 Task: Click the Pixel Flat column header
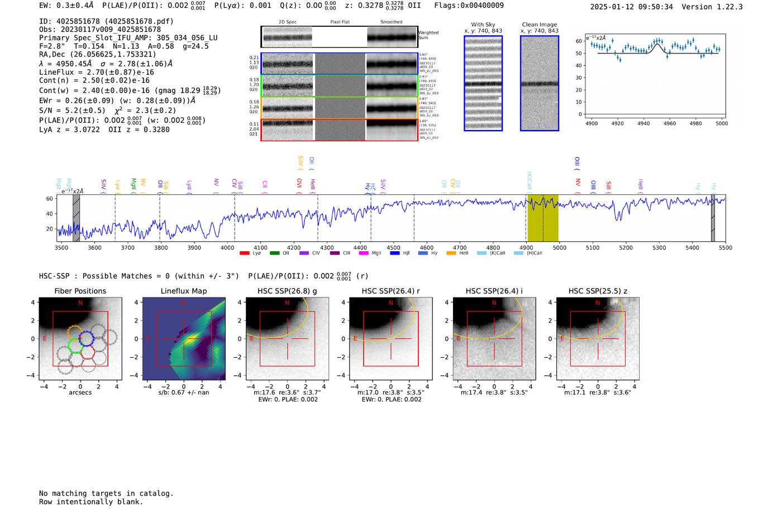click(x=340, y=22)
